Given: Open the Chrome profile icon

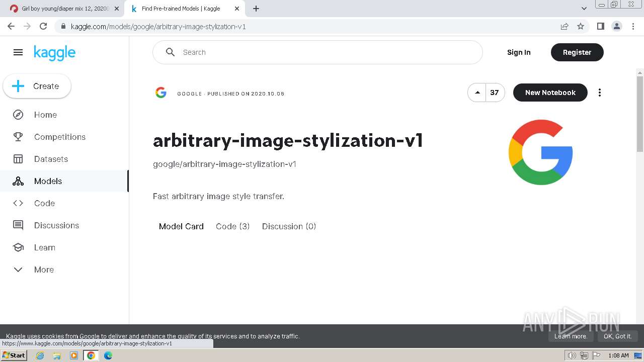Looking at the screenshot, I should click(x=616, y=26).
